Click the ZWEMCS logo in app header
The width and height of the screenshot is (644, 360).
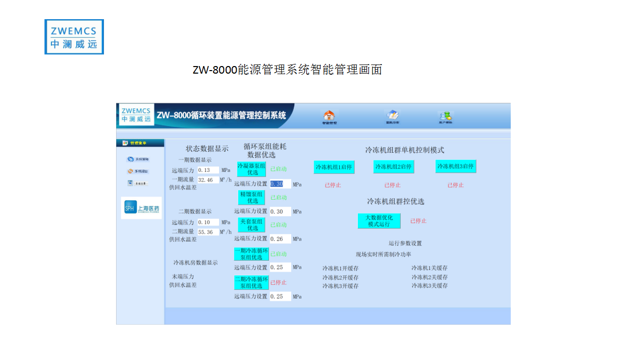pos(136,115)
